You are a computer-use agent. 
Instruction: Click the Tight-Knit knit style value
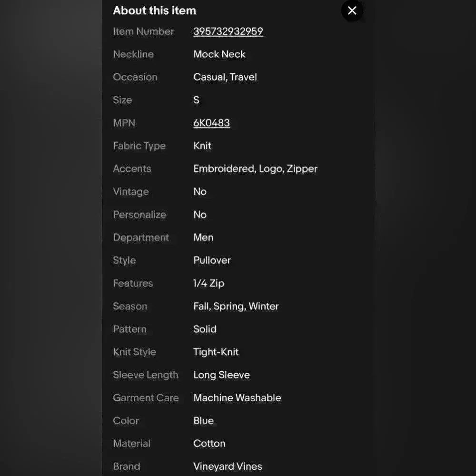tap(216, 352)
